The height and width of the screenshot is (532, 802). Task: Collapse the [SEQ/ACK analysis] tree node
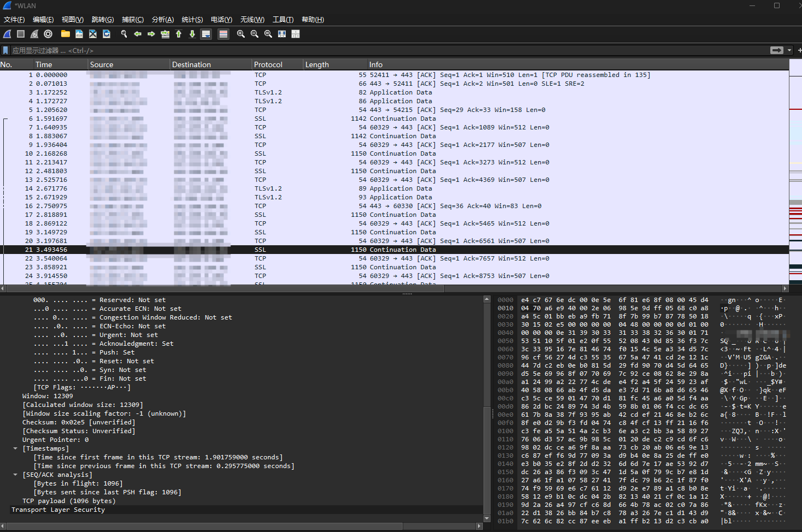(15, 475)
